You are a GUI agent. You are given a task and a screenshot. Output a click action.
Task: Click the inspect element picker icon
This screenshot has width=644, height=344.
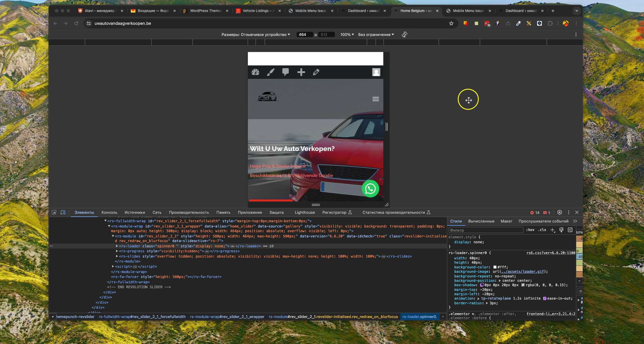click(54, 213)
